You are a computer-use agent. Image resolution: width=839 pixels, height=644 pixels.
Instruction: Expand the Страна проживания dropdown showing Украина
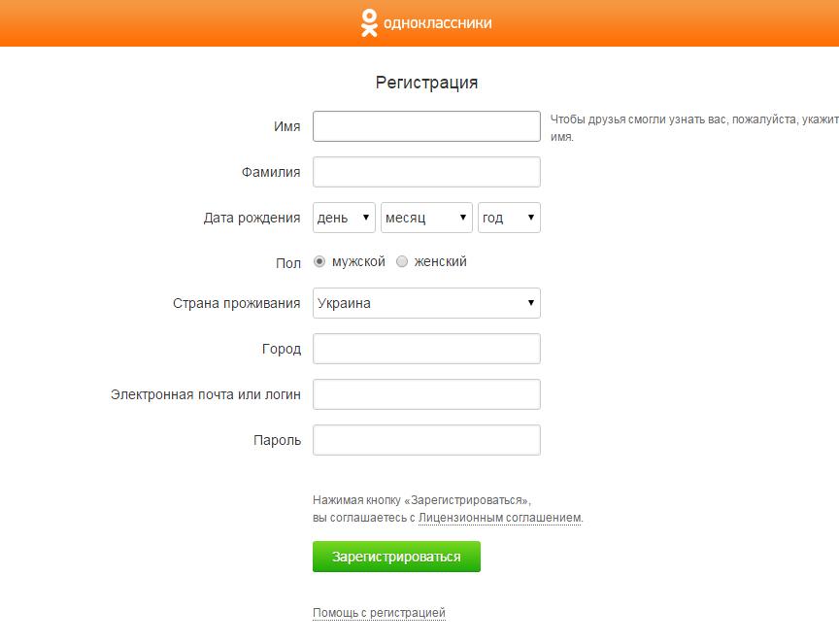426,303
